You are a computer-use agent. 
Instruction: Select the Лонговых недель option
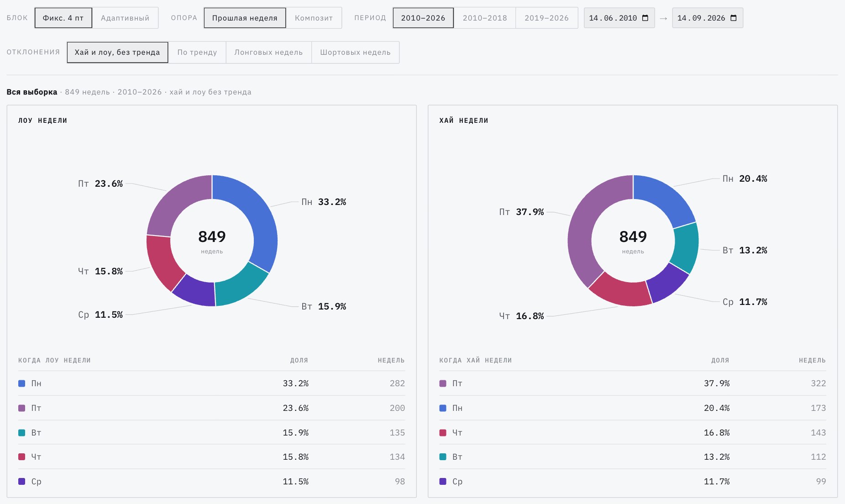[x=268, y=52]
